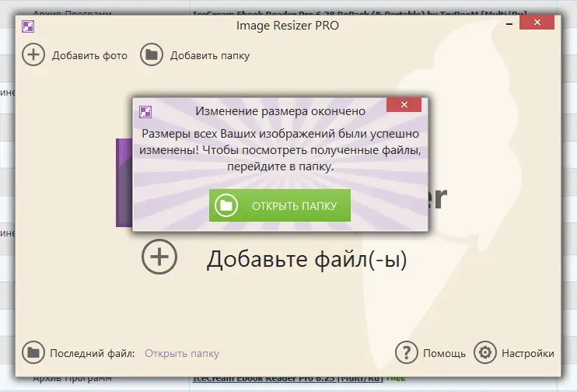577x392 pixels.
Task: Click the Изменение размера окончено dialog title
Action: 281,111
